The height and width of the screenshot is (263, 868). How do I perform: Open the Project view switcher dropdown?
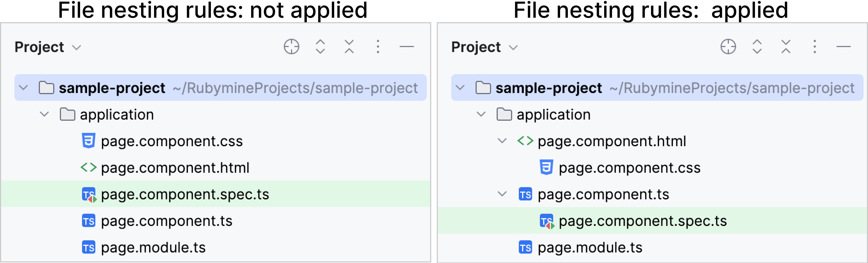(x=76, y=47)
